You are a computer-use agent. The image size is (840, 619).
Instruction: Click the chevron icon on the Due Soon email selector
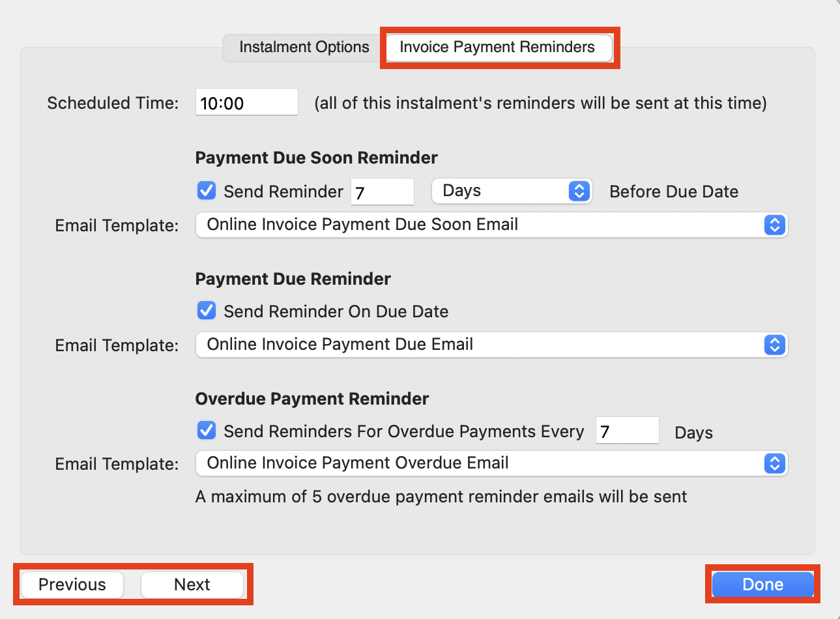775,225
